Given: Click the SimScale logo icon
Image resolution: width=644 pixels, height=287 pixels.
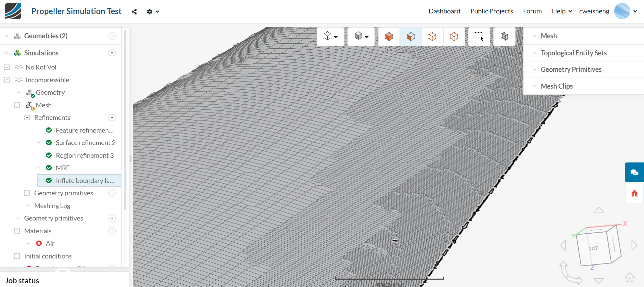Looking at the screenshot, I should pyautogui.click(x=13, y=11).
